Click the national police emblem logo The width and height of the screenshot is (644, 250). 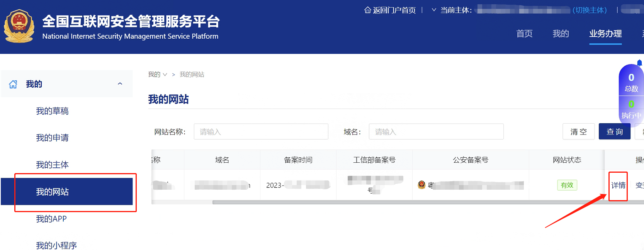(19, 26)
